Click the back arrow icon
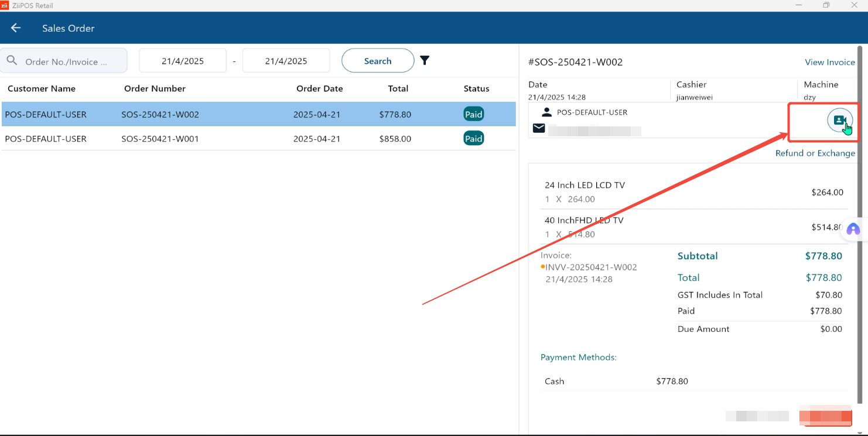868x436 pixels. [16, 28]
